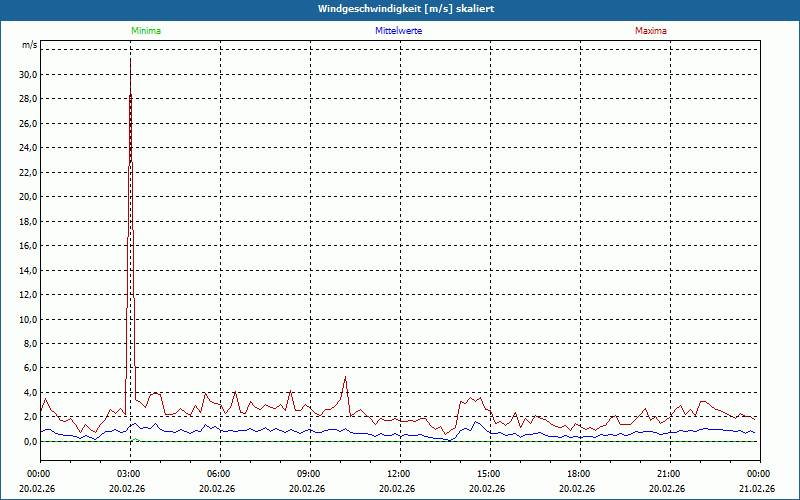Click the Windgeschwindigkeit chart title bar
The image size is (800, 500).
pyautogui.click(x=400, y=9)
